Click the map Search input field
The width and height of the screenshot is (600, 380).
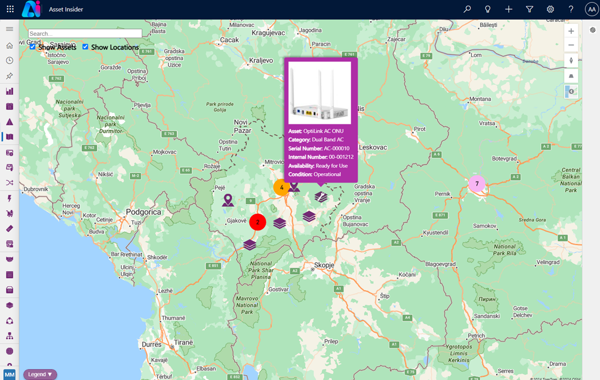click(x=85, y=34)
